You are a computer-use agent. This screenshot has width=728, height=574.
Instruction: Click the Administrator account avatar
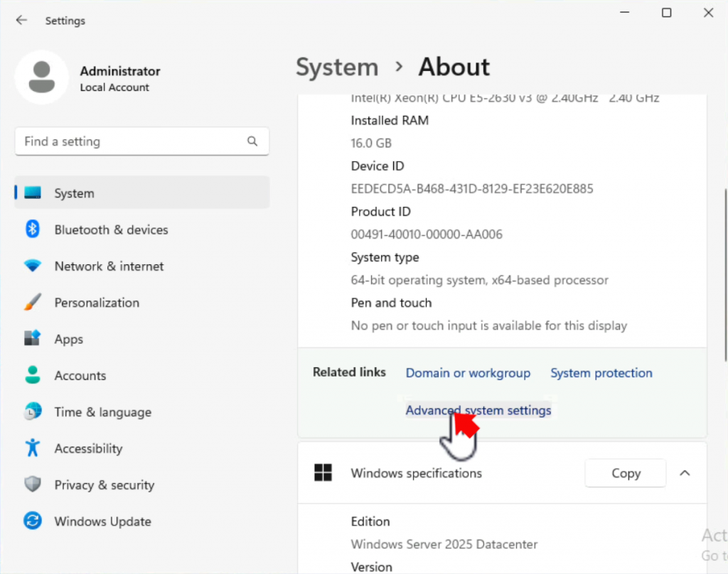coord(41,76)
